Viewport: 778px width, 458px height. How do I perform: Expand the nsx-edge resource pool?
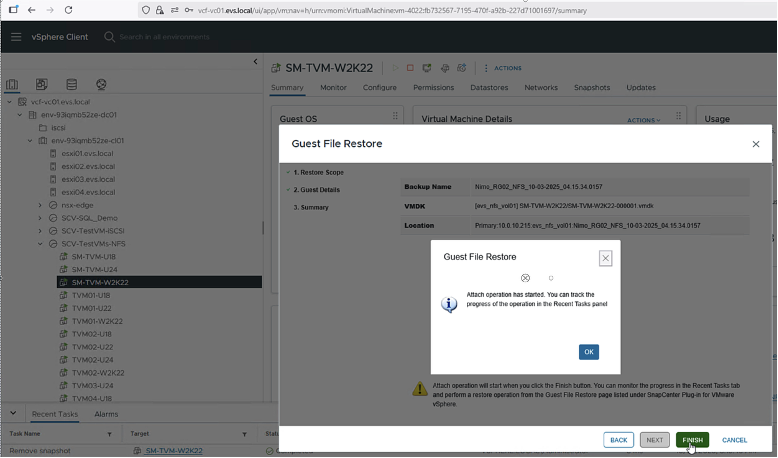point(40,205)
